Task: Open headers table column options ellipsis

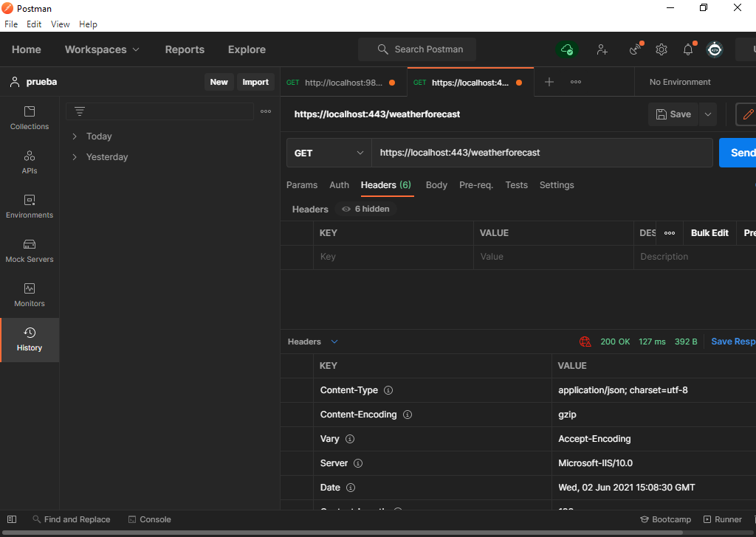Action: point(670,233)
